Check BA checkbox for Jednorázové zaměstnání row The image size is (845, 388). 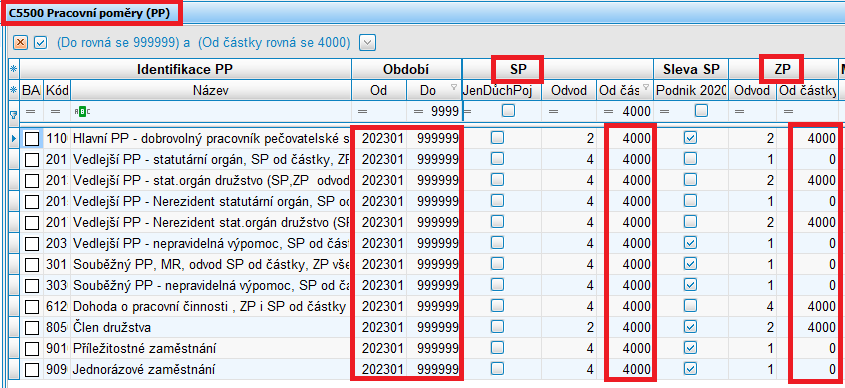[32, 370]
